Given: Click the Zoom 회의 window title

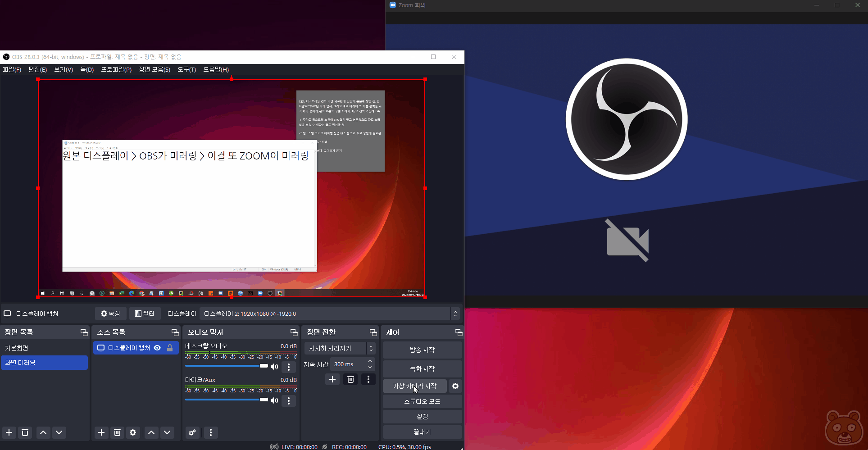Looking at the screenshot, I should [x=412, y=5].
